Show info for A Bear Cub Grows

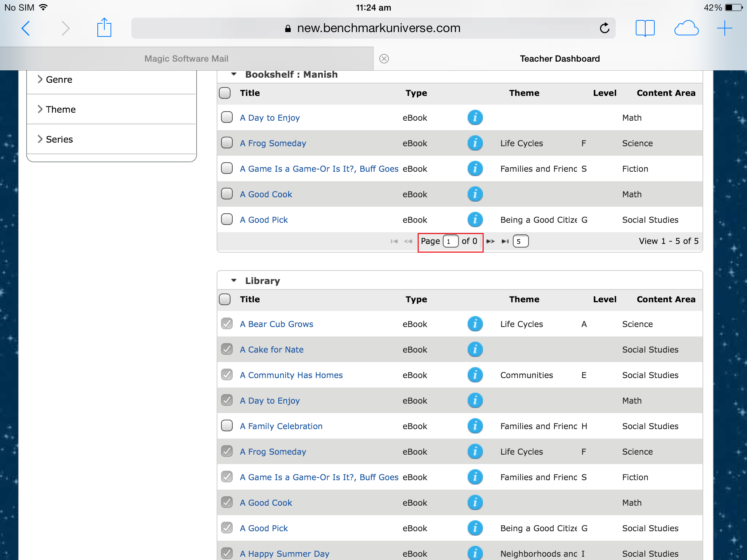[x=475, y=324]
